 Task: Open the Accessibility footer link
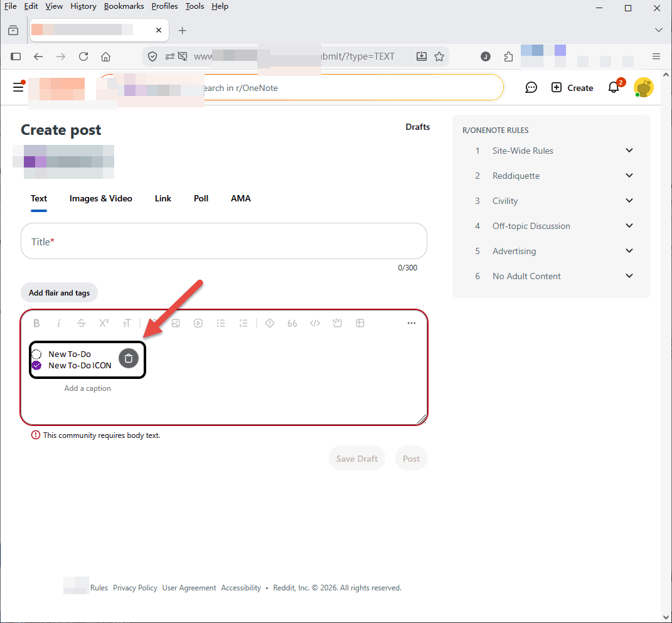tap(241, 588)
